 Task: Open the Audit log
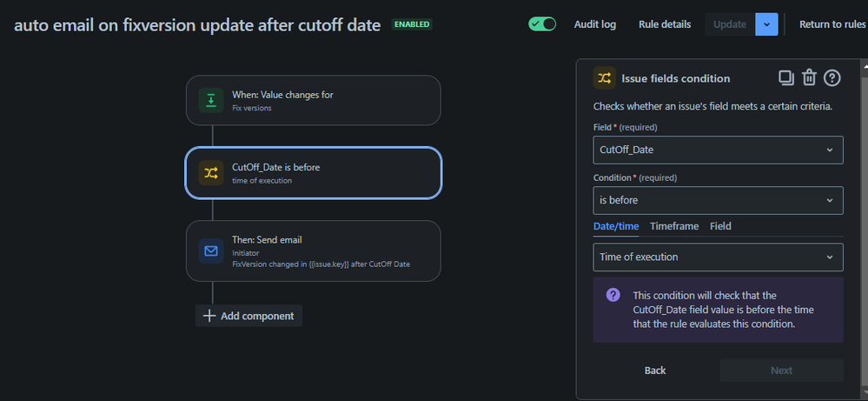(x=594, y=24)
